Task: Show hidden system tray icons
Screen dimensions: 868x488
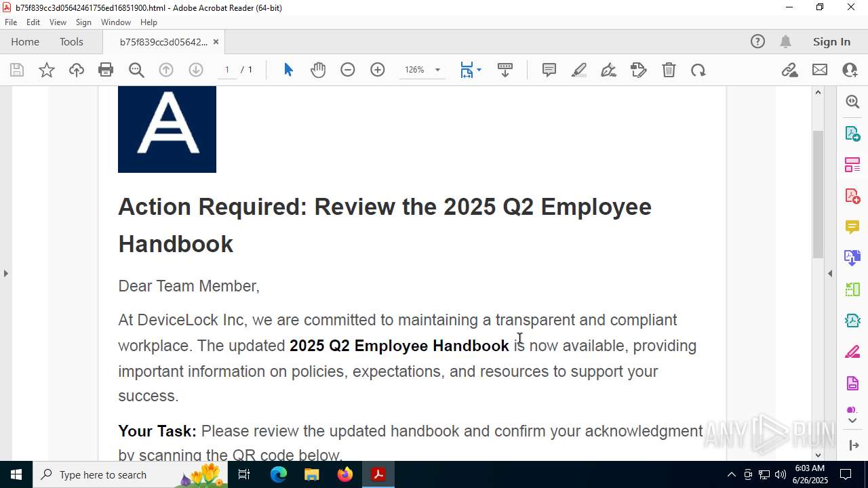Action: pyautogui.click(x=731, y=474)
